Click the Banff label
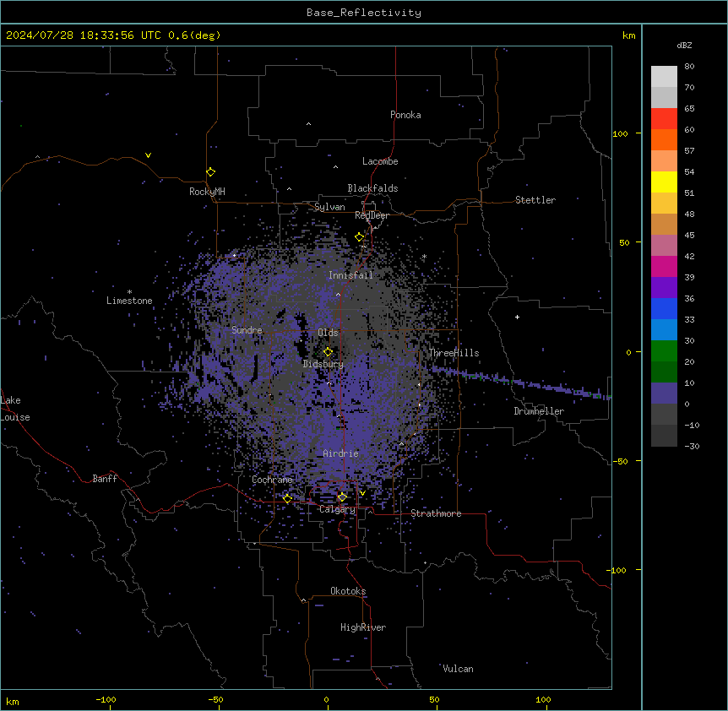Image resolution: width=728 pixels, height=711 pixels. [105, 479]
